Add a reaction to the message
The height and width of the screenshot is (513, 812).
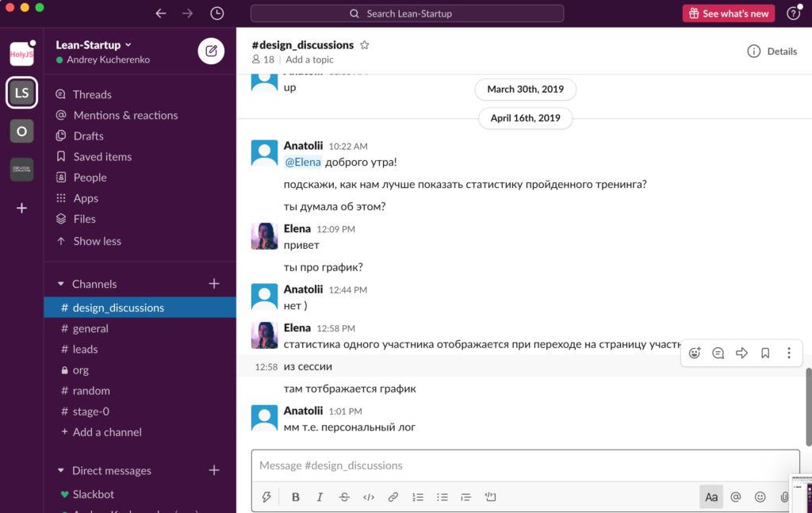(695, 353)
